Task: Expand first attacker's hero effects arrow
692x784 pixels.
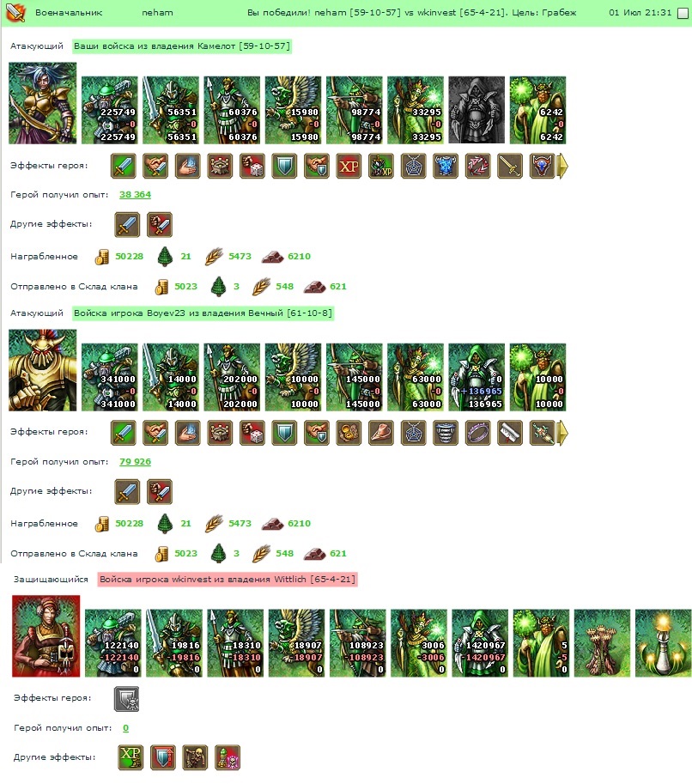Action: (562, 166)
